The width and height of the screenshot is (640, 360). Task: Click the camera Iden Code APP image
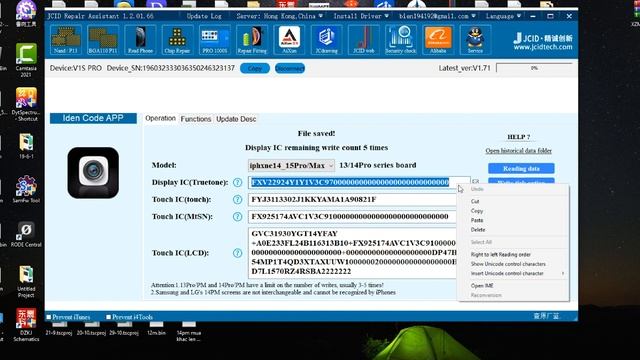[93, 173]
